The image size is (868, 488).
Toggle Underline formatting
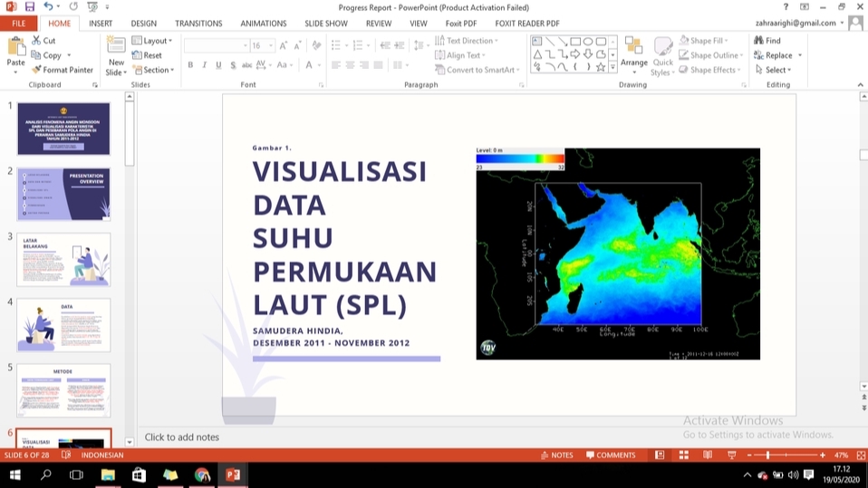(218, 65)
